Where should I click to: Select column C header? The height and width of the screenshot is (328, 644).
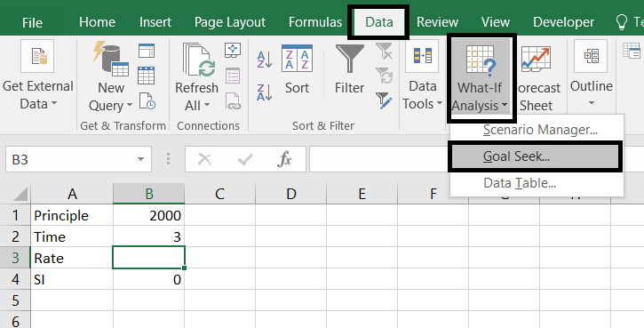pyautogui.click(x=219, y=194)
